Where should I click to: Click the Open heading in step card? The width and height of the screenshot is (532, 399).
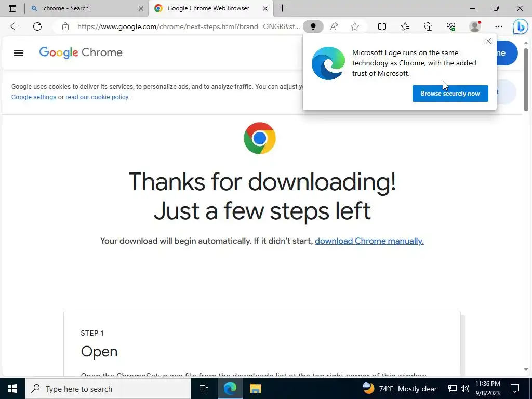(x=99, y=352)
